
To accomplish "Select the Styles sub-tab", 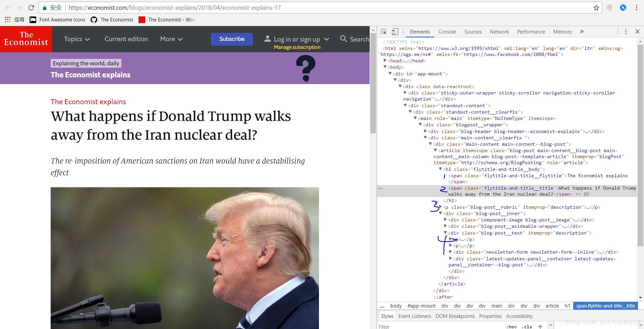I will point(387,316).
